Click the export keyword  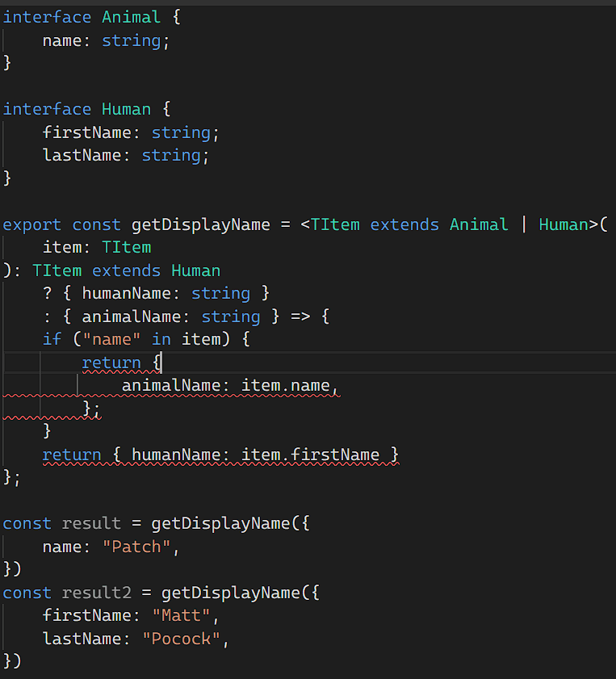pyautogui.click(x=32, y=224)
